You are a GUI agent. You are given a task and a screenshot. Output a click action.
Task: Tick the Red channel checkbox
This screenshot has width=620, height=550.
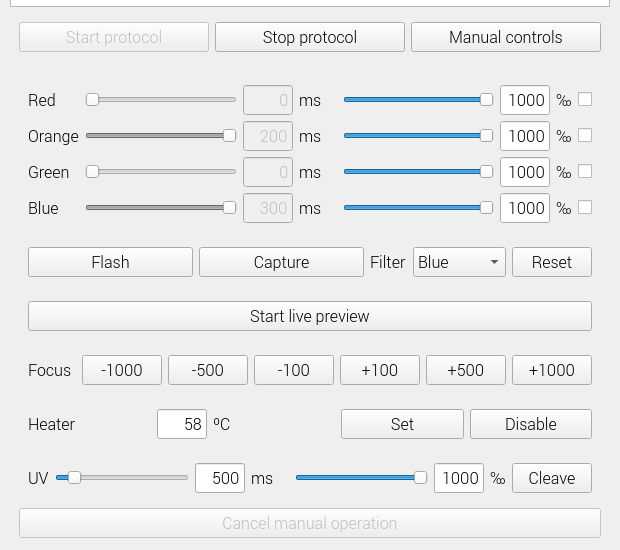[x=585, y=99]
